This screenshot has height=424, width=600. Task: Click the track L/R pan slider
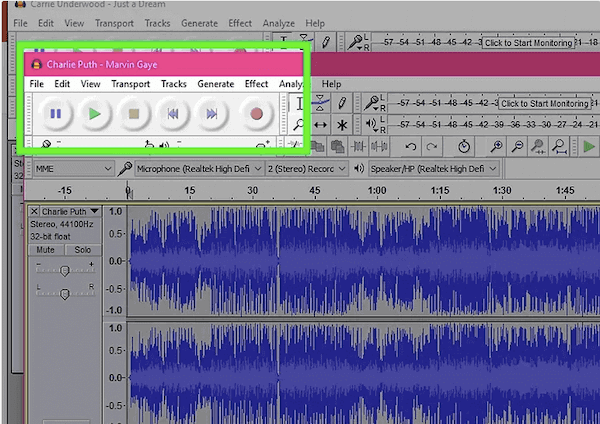tap(65, 294)
